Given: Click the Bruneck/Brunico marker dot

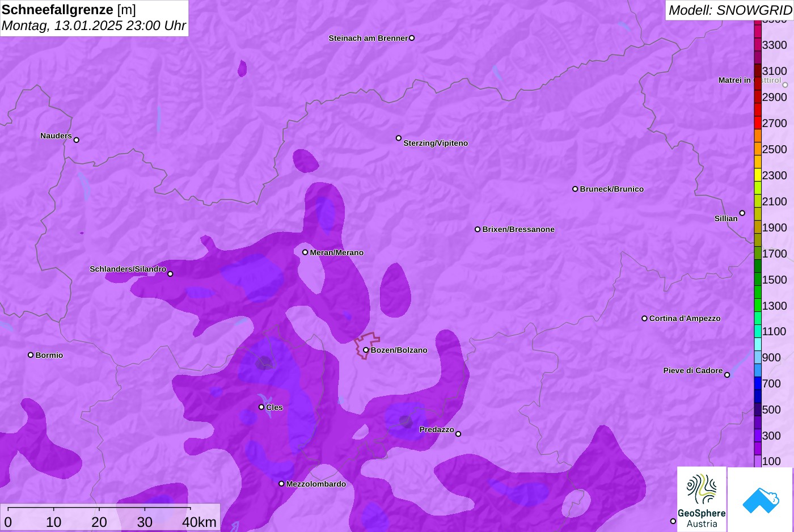Looking at the screenshot, I should point(575,189).
